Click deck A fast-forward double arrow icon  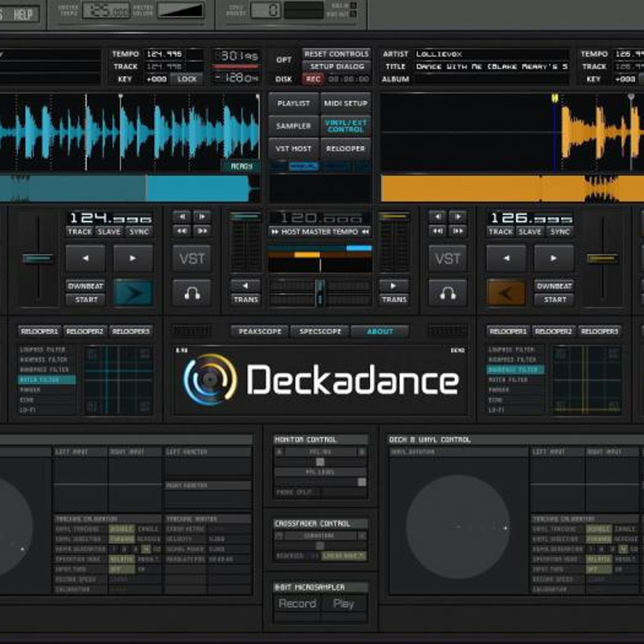[x=202, y=231]
